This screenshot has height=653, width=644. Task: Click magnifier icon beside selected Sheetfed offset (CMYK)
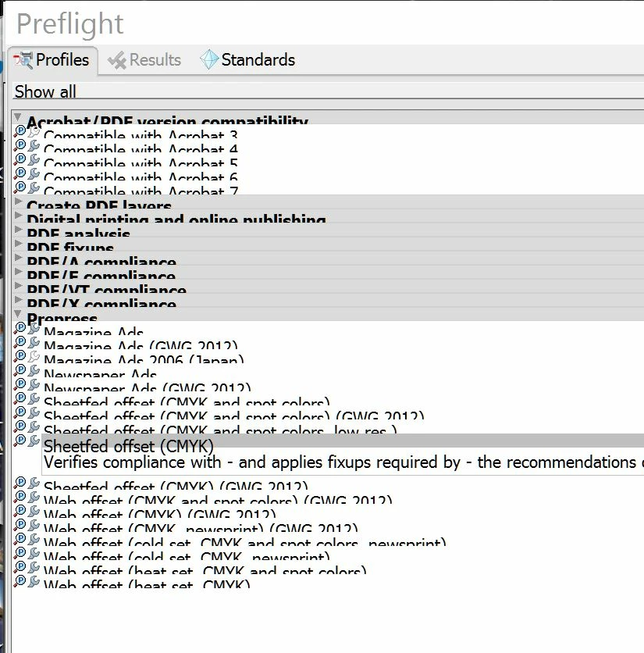(x=20, y=441)
